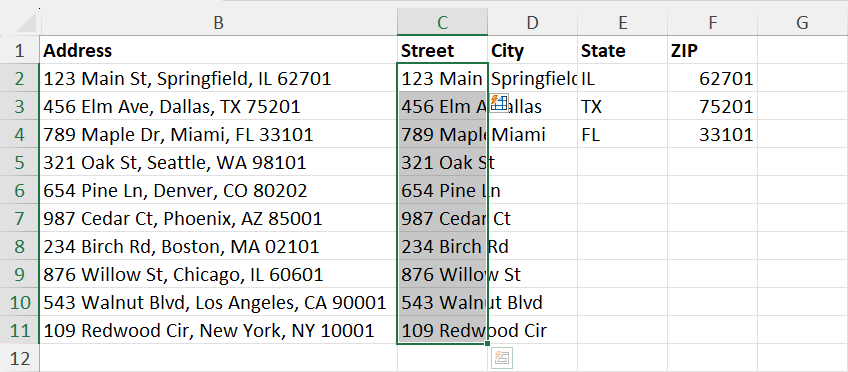
Task: Click Street cell 987 Cedar Ct
Action: click(x=442, y=218)
